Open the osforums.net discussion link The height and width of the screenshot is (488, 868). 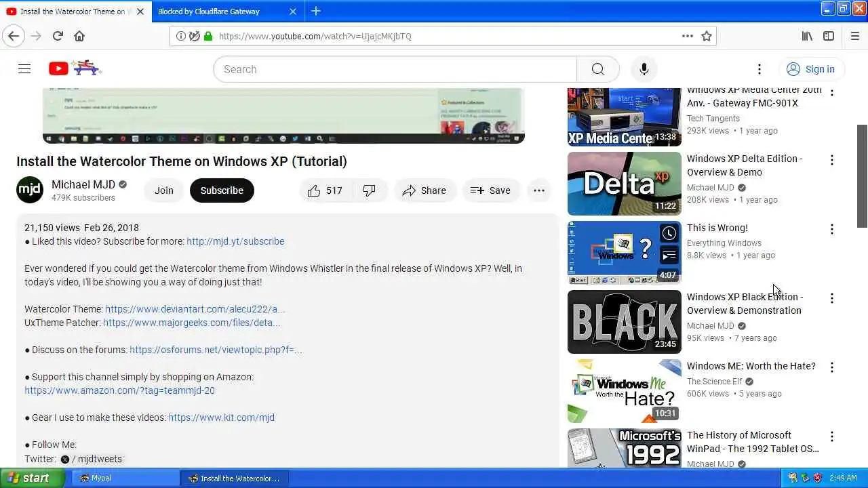tap(216, 350)
